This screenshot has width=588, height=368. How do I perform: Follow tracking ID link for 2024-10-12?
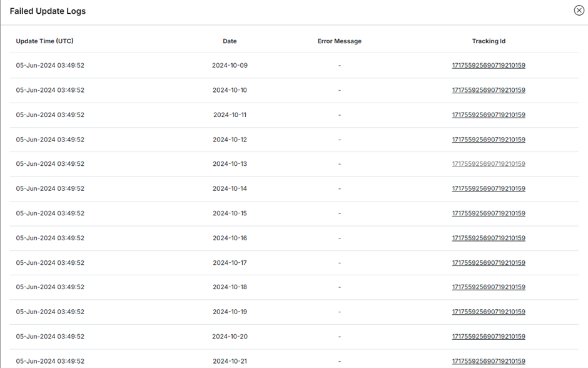tap(489, 140)
